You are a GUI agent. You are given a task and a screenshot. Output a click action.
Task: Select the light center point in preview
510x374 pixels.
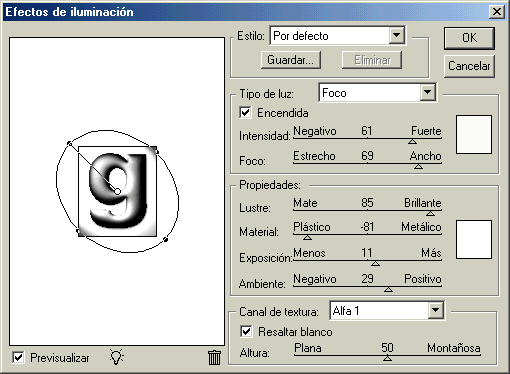click(117, 191)
